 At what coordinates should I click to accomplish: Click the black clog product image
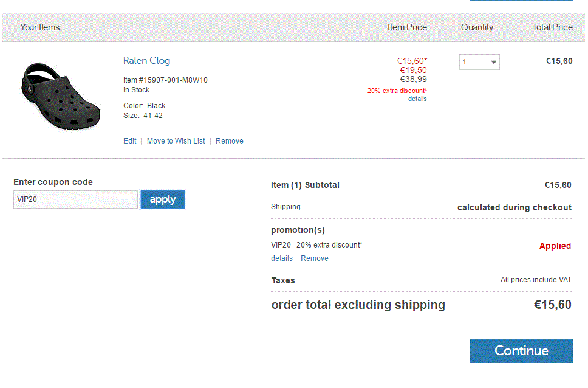point(61,96)
